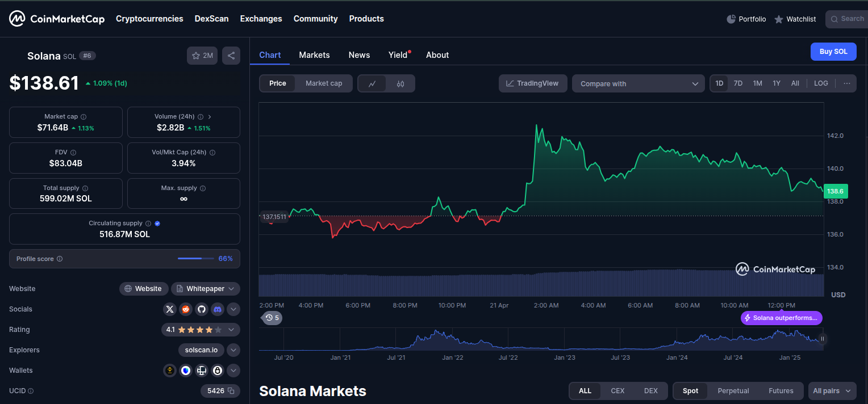
Task: Open the blue shield wallet icon
Action: click(x=186, y=371)
